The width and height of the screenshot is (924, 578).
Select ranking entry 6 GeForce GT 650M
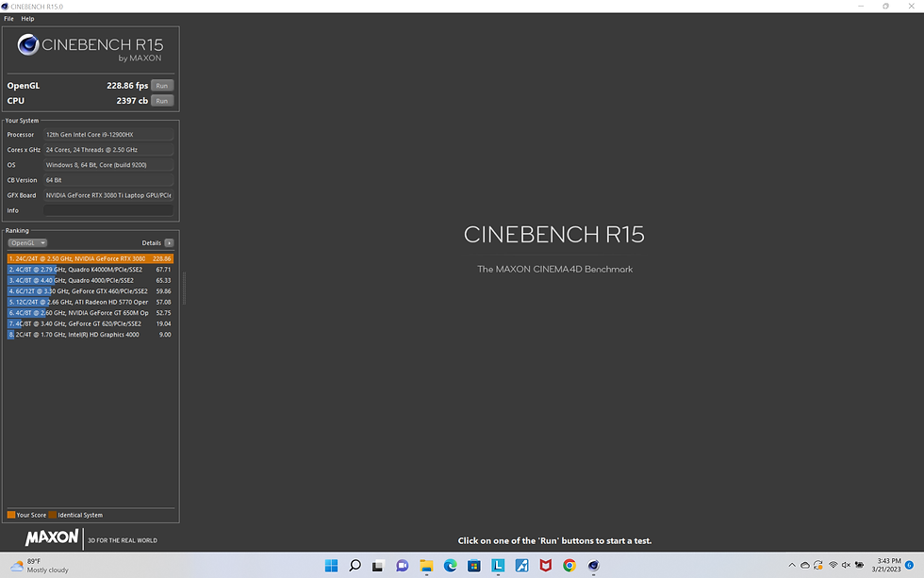91,313
